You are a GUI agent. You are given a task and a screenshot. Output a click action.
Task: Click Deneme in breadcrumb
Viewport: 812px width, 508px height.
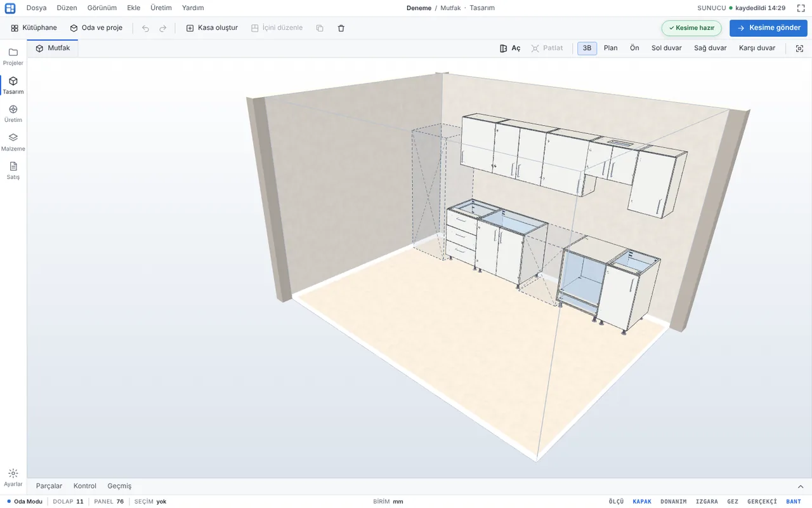pyautogui.click(x=419, y=8)
